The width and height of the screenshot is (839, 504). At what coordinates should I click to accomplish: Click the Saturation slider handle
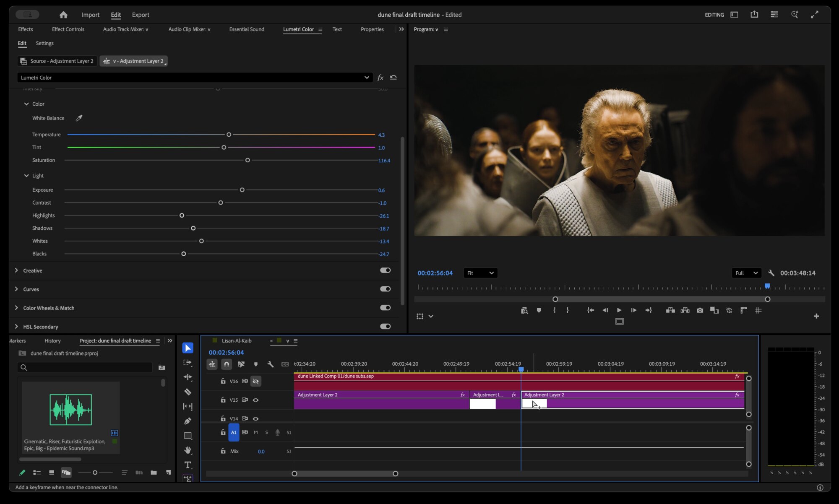(248, 160)
